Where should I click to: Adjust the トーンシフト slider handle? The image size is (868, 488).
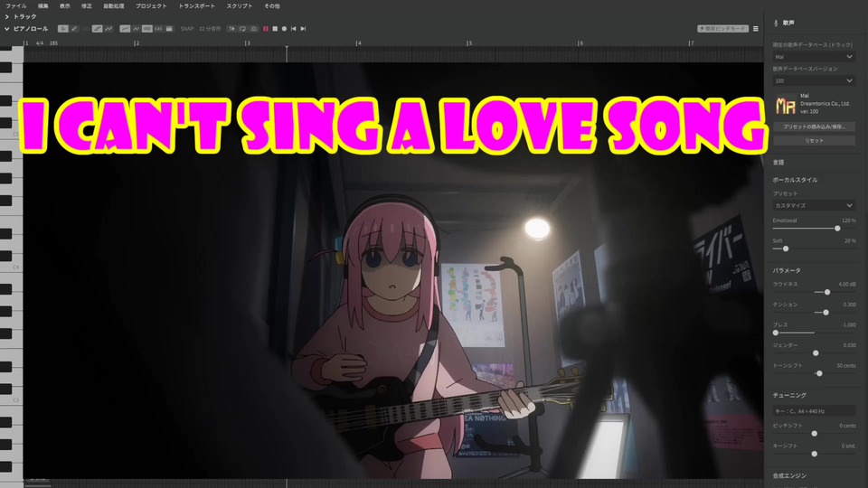[819, 373]
